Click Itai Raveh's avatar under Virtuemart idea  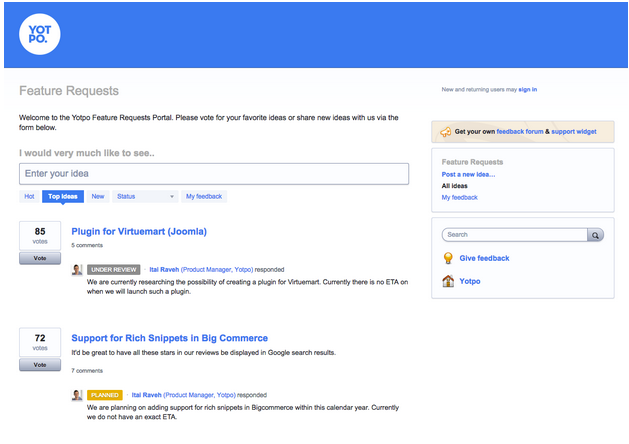pyautogui.click(x=77, y=269)
